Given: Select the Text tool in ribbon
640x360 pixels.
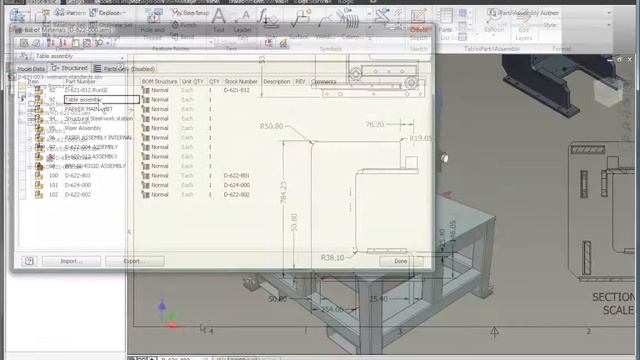Looking at the screenshot, I should pyautogui.click(x=219, y=20).
